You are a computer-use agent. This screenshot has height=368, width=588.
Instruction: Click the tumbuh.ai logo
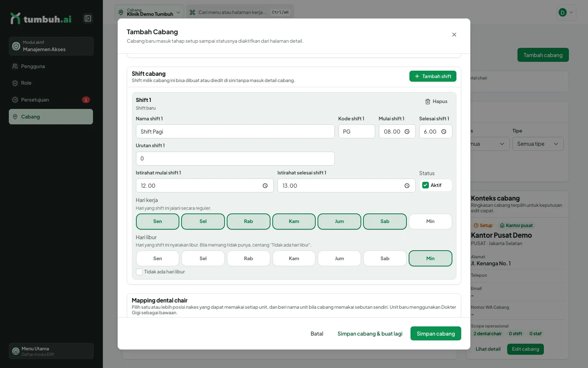point(41,19)
